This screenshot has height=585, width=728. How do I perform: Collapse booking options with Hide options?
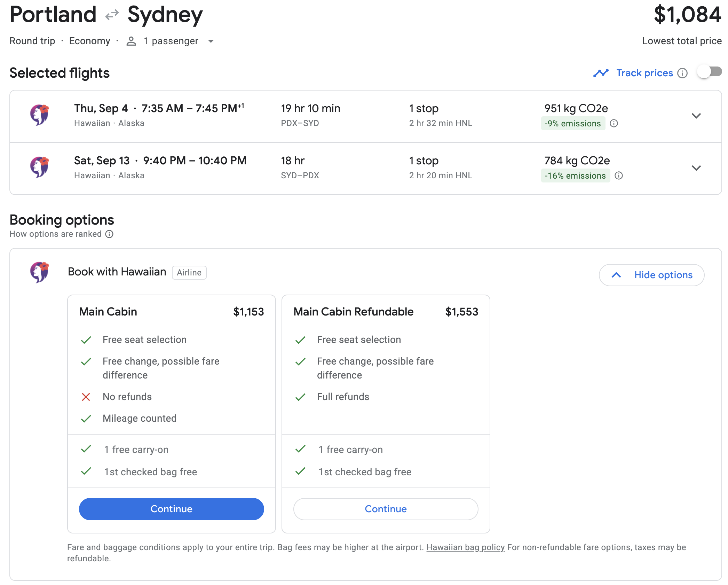pyautogui.click(x=651, y=275)
